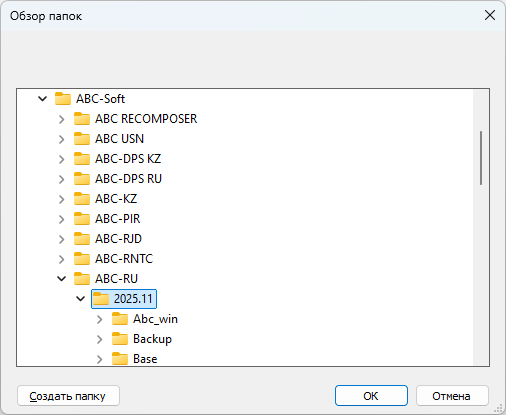
Task: Select the ABC-Soft tree label
Action: pos(100,99)
